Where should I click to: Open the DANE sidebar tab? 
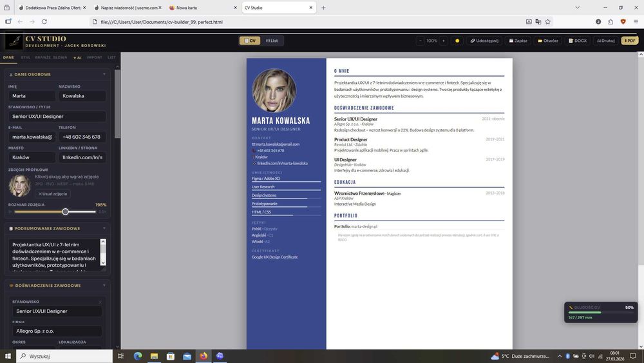pos(8,57)
